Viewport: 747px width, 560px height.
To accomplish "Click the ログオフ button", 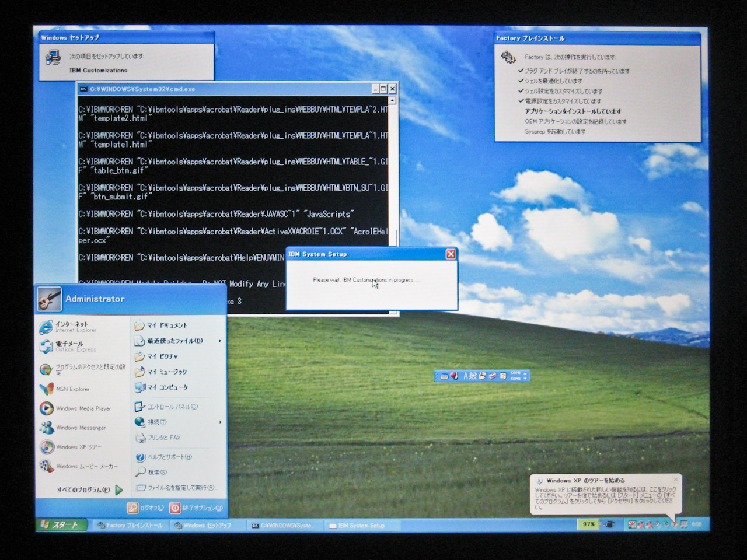I will [x=145, y=508].
